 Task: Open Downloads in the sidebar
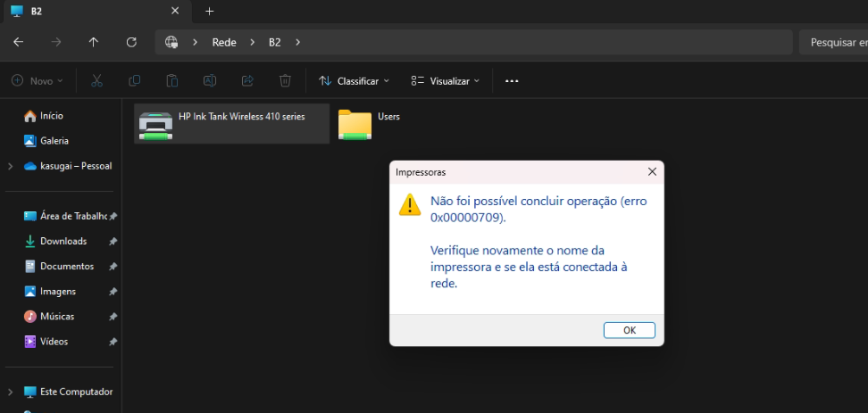[x=62, y=241]
